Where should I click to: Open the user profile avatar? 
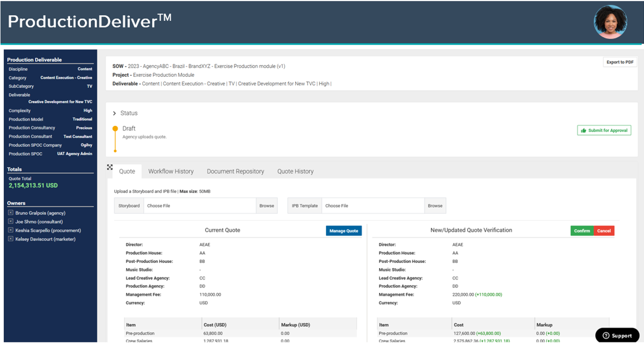click(x=611, y=21)
